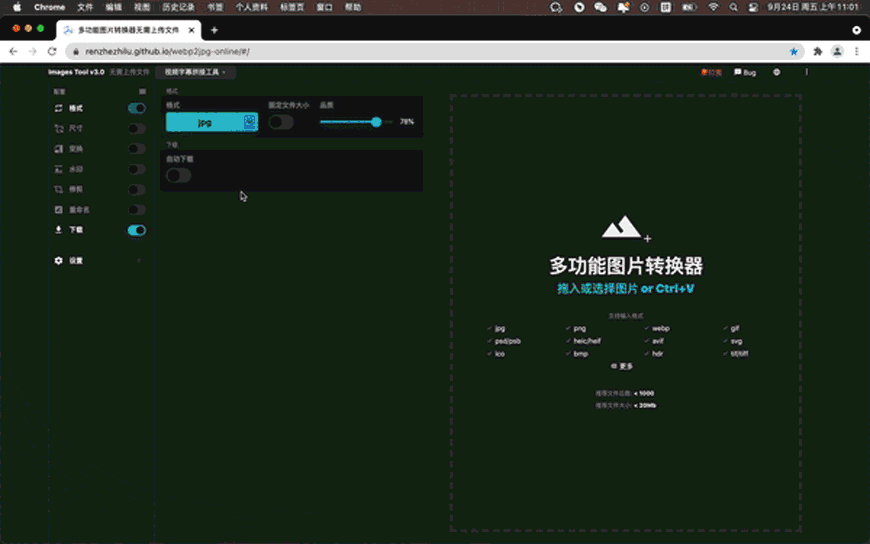Click the 'heic/heif' supported format text
This screenshot has width=870, height=544.
pos(587,341)
